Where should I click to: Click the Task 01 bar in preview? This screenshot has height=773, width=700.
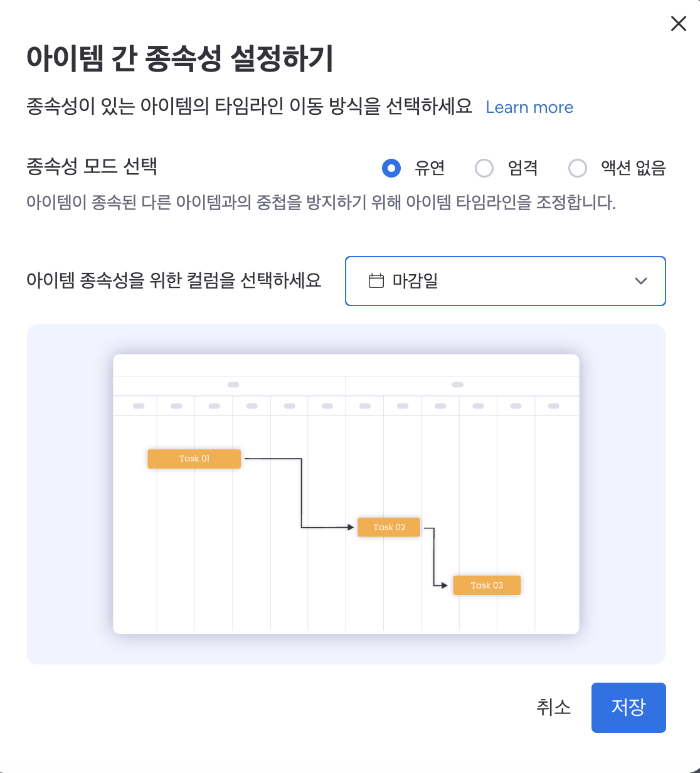point(194,459)
